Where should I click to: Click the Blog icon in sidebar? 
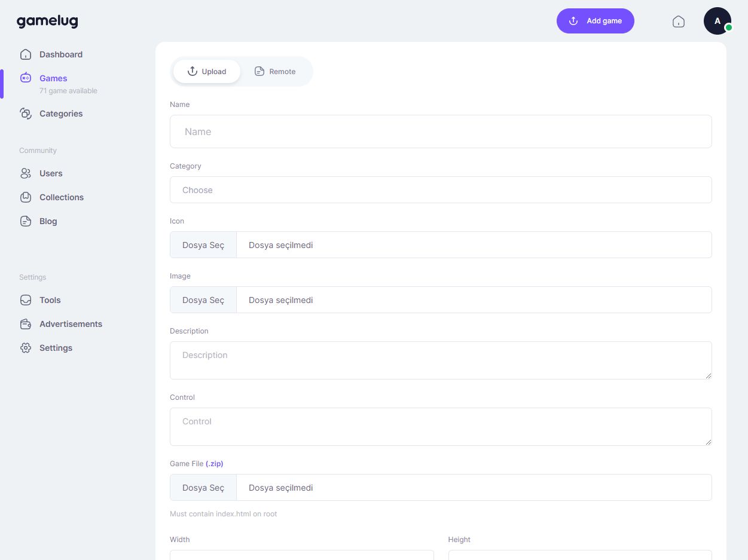26,221
